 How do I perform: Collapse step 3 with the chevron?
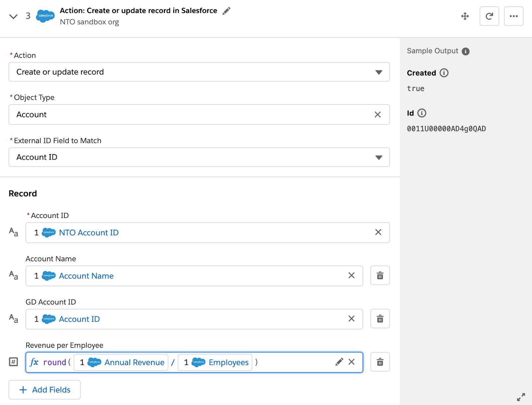pyautogui.click(x=13, y=16)
